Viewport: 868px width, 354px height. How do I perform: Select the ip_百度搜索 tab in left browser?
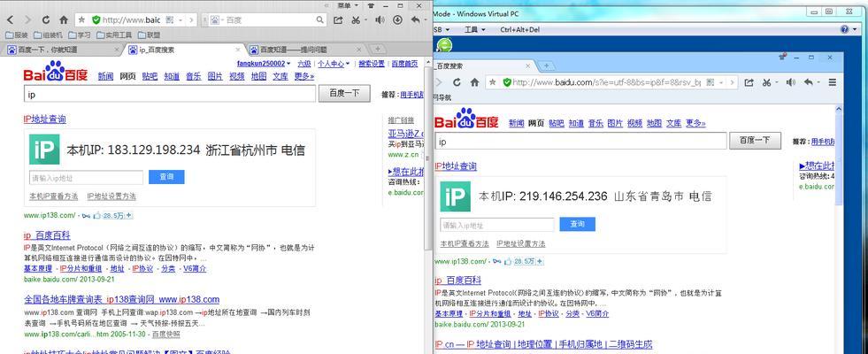[x=184, y=50]
